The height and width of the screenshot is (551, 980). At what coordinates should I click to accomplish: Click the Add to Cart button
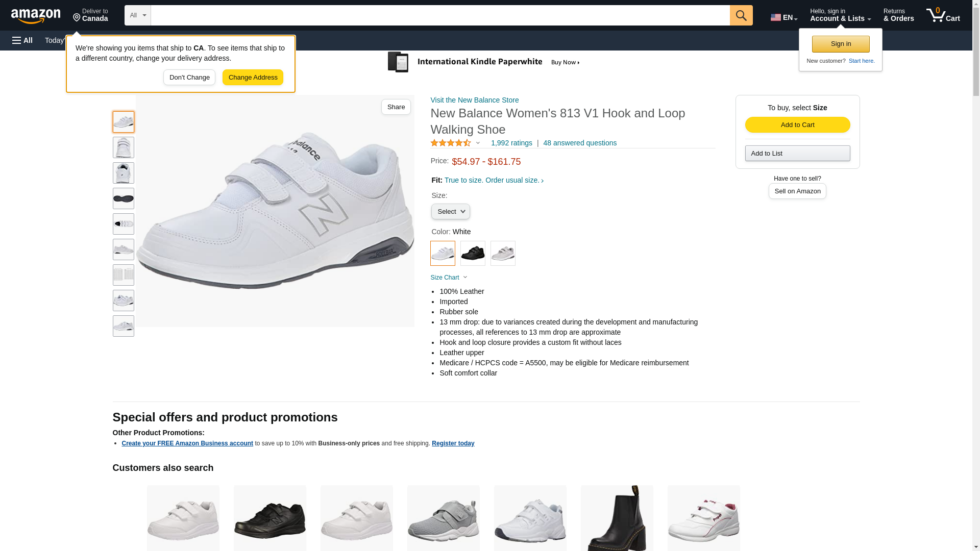(x=797, y=125)
